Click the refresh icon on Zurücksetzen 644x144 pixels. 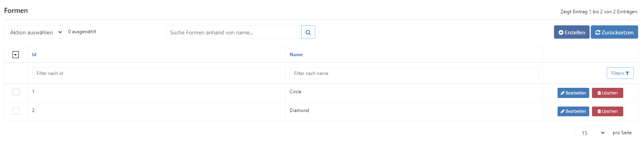pos(598,32)
